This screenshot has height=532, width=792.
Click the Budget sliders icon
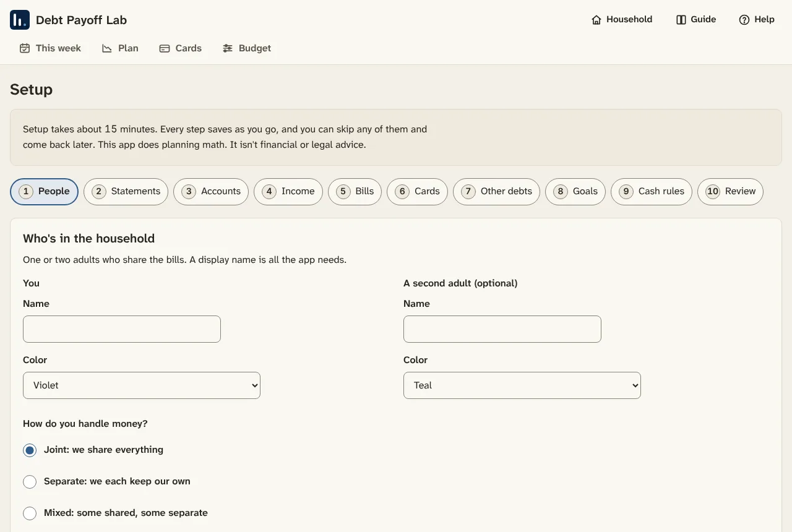coord(228,48)
